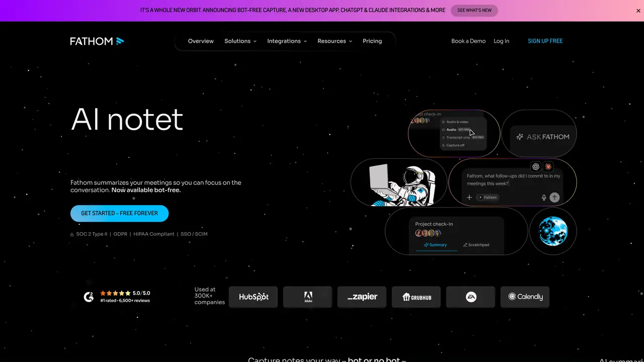644x362 pixels.
Task: Click the Fathom logo in the header
Action: [97, 41]
